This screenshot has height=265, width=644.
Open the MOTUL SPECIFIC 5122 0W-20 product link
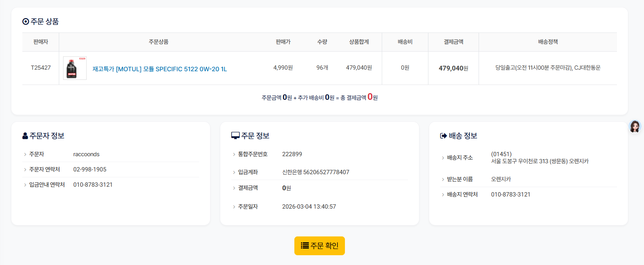coord(160,69)
